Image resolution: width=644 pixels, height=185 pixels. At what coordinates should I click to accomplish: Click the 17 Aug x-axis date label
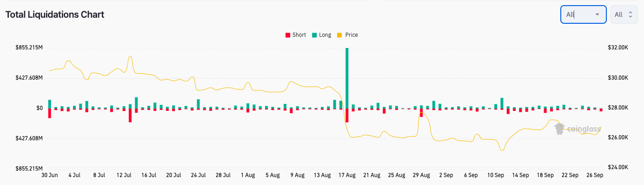347,175
